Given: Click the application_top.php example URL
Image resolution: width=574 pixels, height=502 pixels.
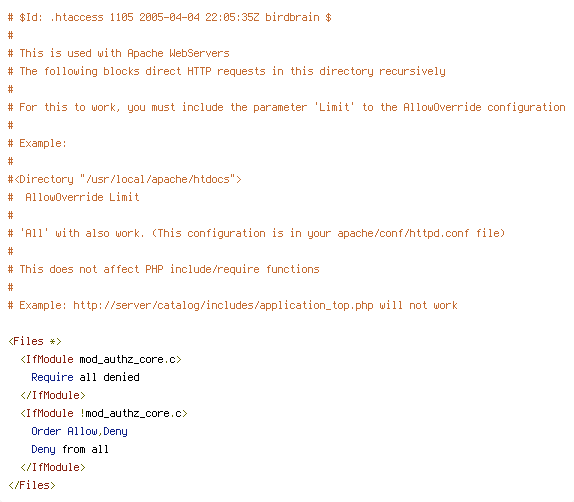Looking at the screenshot, I should click(x=223, y=305).
